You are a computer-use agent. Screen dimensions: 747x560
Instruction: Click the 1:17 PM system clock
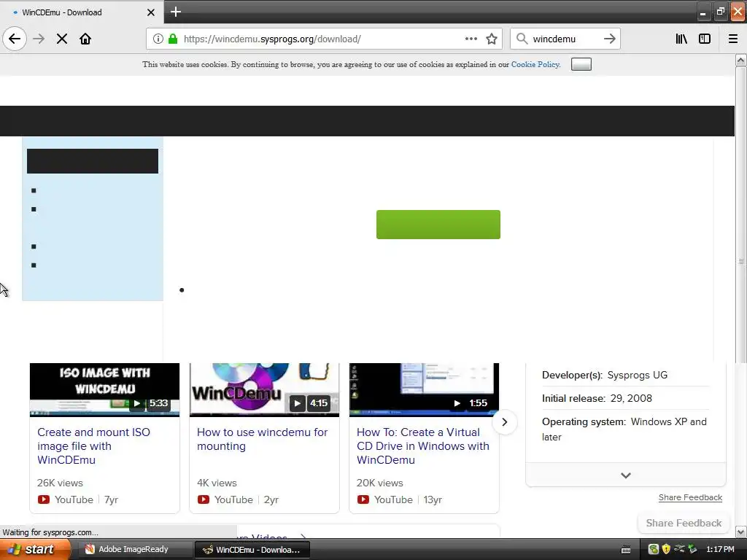[720, 550]
